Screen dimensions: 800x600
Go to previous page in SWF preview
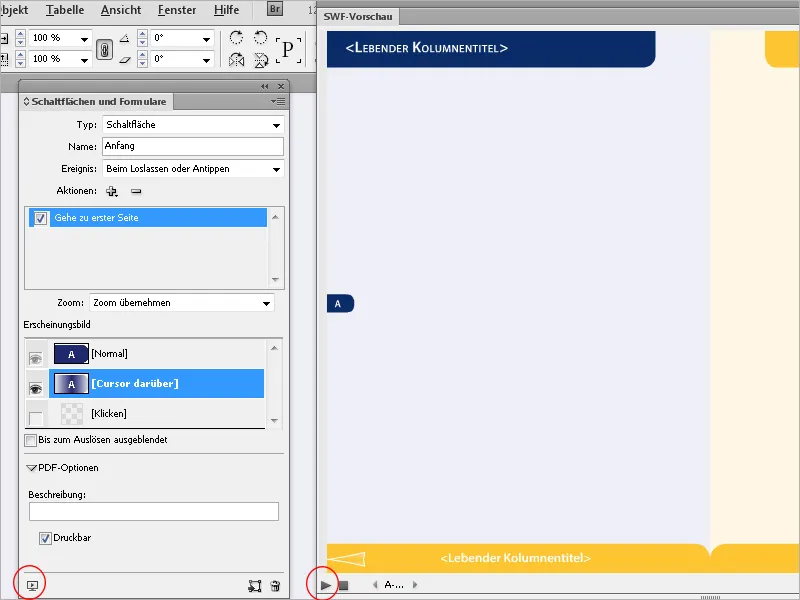click(375, 585)
